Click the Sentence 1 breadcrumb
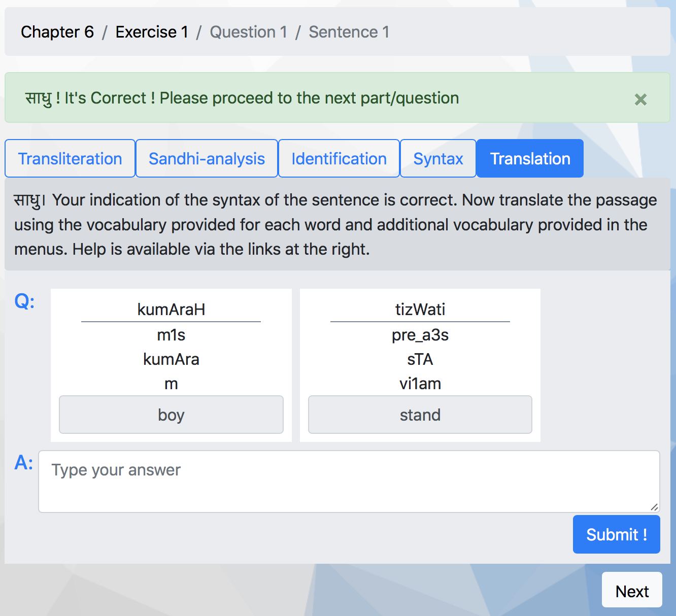The width and height of the screenshot is (676, 616). pos(349,32)
